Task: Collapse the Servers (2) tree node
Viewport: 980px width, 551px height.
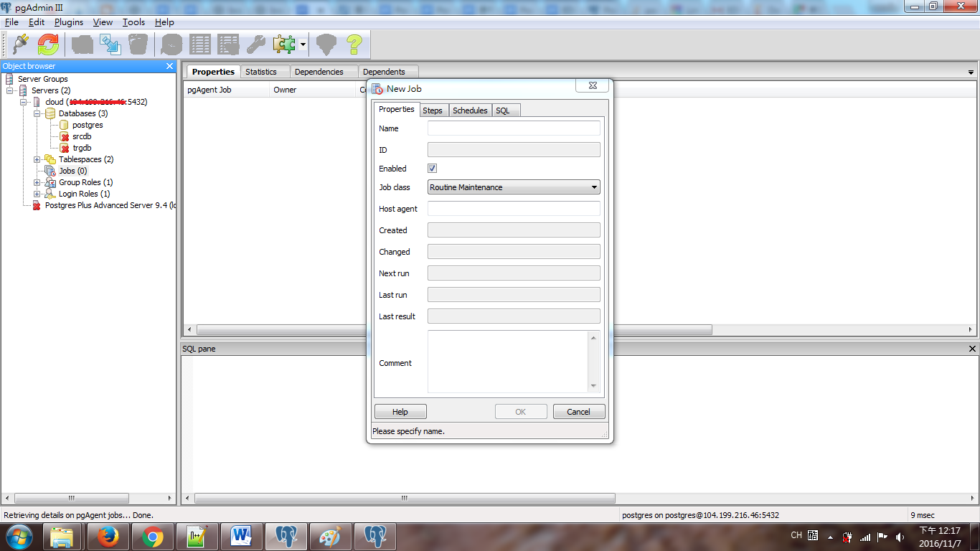Action: [10, 90]
